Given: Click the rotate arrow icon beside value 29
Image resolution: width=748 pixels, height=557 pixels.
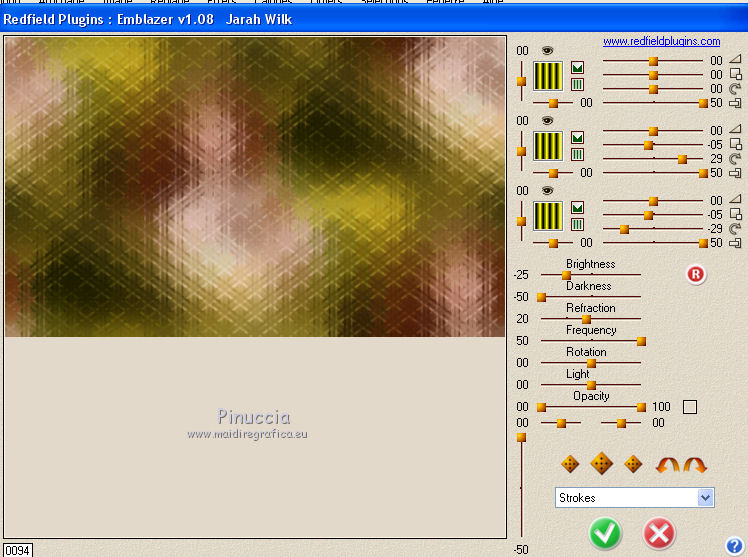Looking at the screenshot, I should [736, 158].
